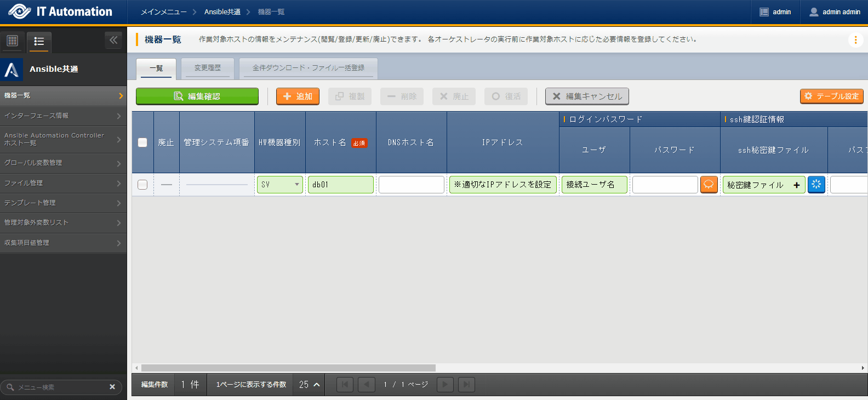Click the DNSホスト名 input field
The image size is (868, 400).
point(412,185)
